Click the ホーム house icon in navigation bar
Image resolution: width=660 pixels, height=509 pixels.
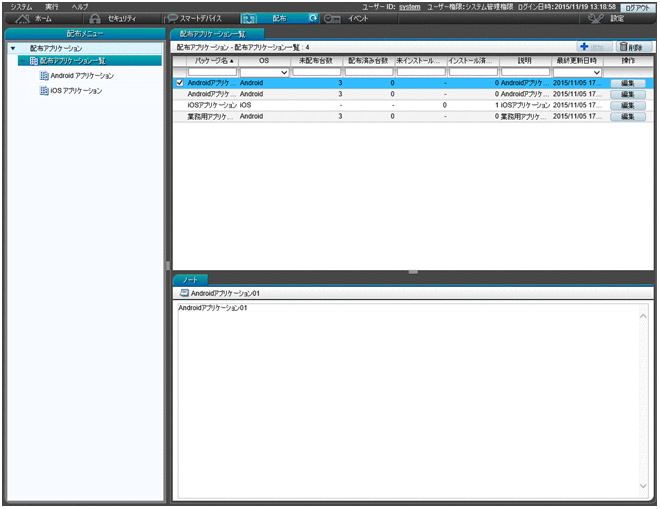click(23, 18)
